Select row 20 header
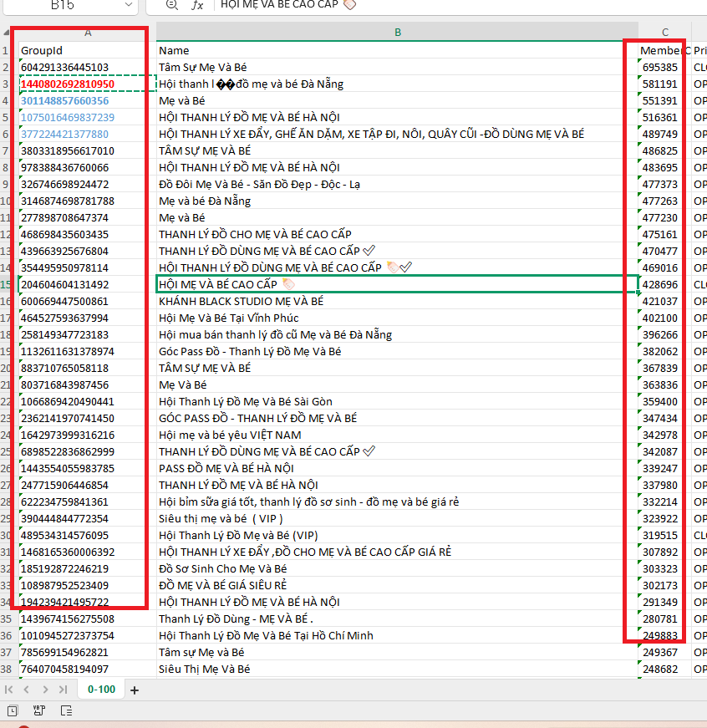 tap(8, 368)
